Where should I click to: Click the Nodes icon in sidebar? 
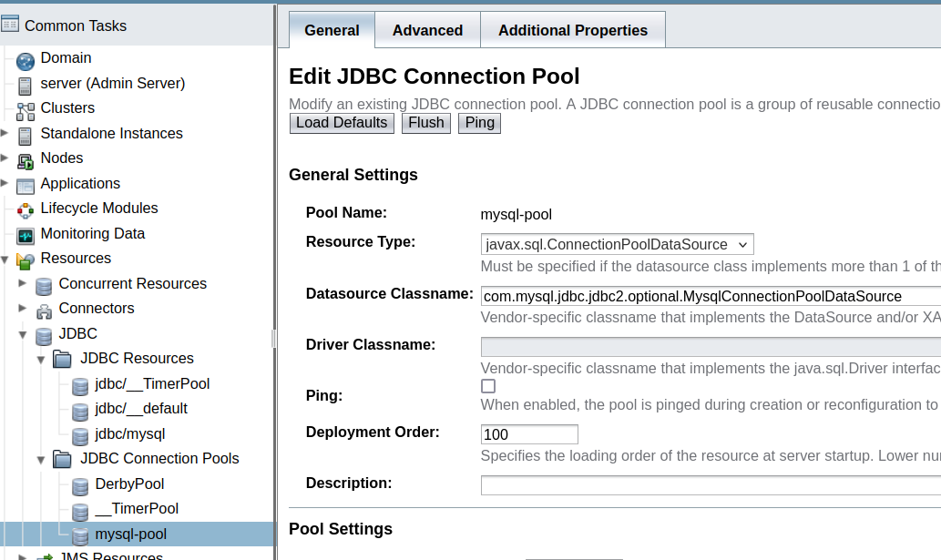[26, 159]
